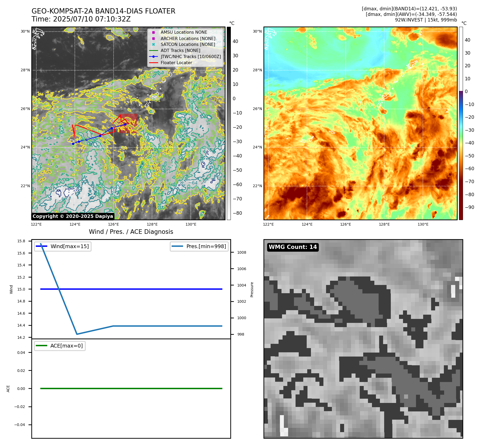The width and height of the screenshot is (481, 448).
Task: Click the WMG grayscale zoomed satellite image
Action: click(363, 339)
